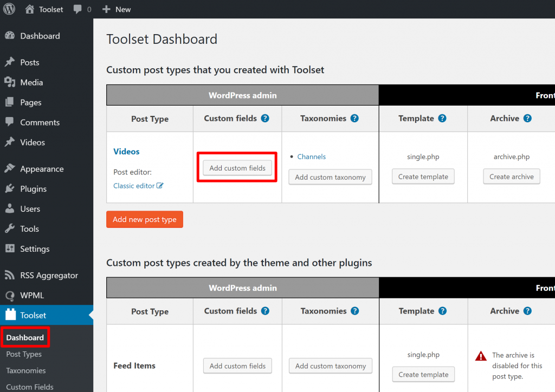This screenshot has height=392, width=555.
Task: Open the Custom Fields submenu item
Action: point(30,387)
